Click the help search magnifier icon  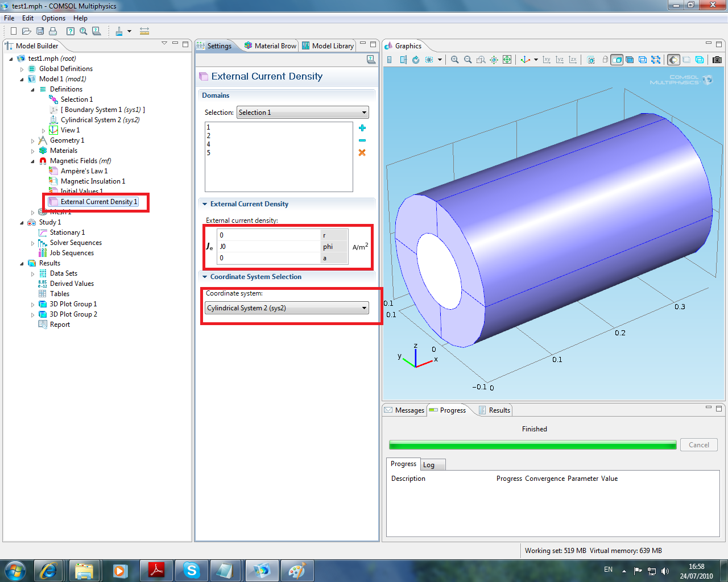pos(84,31)
